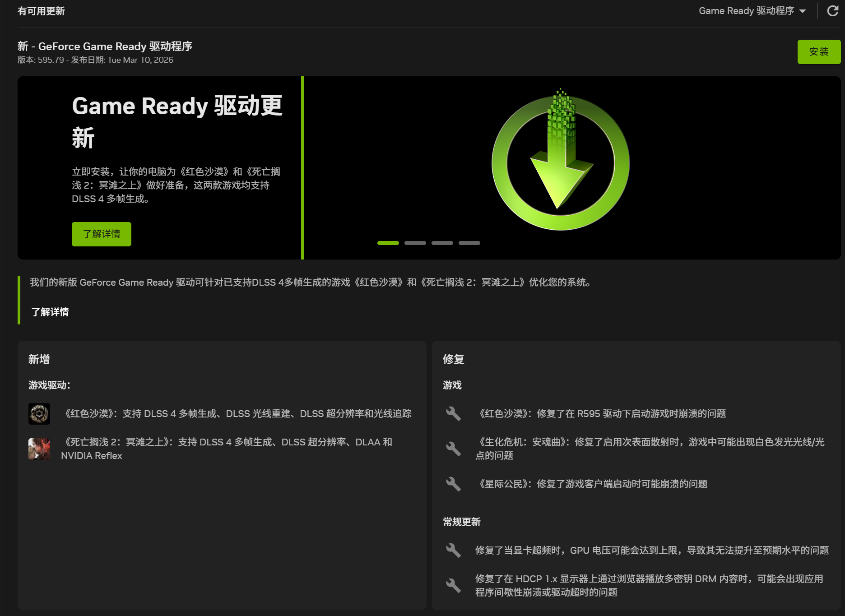
Task: Click 《生化危机: 安魂曲》 fix description
Action: pyautogui.click(x=650, y=449)
